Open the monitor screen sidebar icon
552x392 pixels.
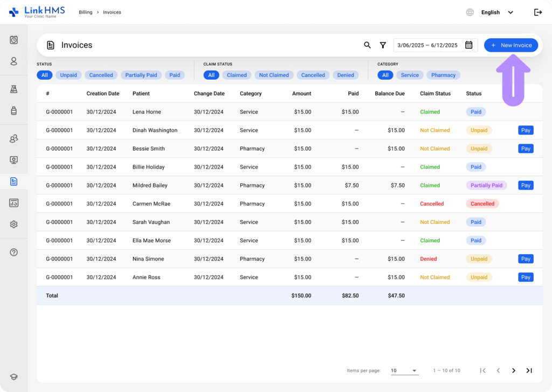click(13, 160)
